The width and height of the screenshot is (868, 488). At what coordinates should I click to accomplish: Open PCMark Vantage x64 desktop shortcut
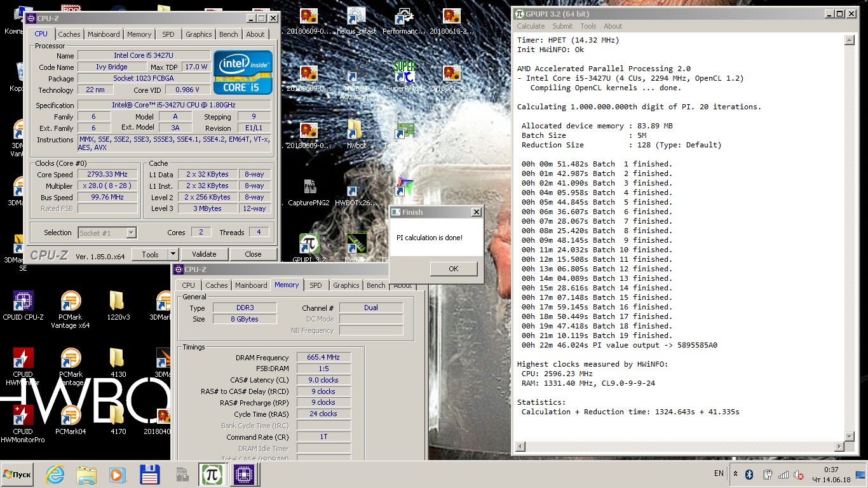[71, 310]
